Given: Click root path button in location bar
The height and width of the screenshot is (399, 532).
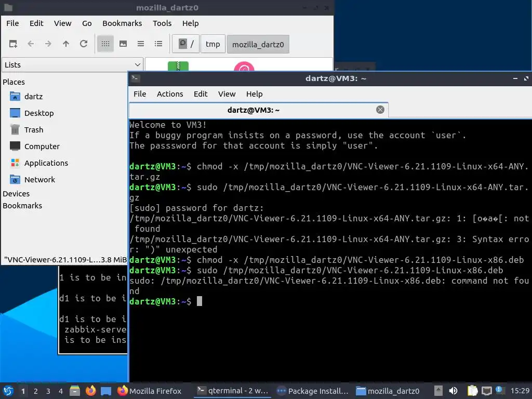Looking at the screenshot, I should point(185,44).
